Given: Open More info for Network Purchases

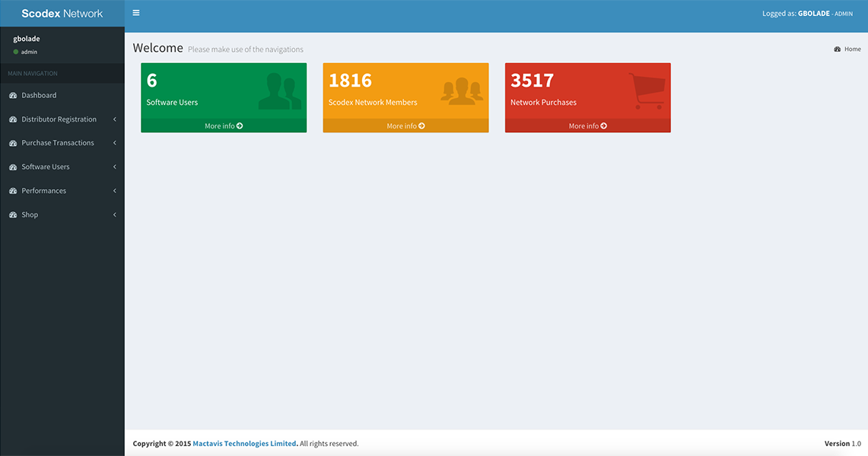Looking at the screenshot, I should pyautogui.click(x=587, y=126).
